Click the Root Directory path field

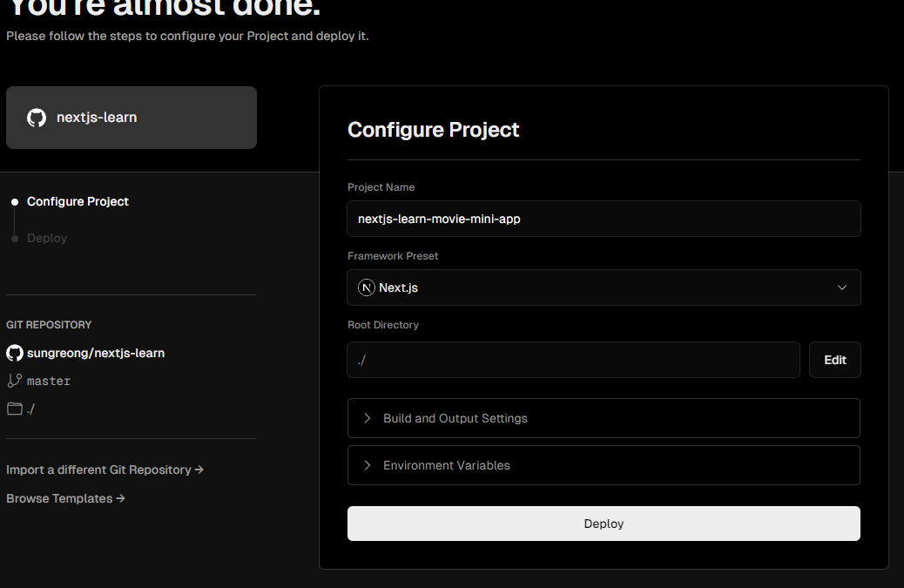(573, 360)
